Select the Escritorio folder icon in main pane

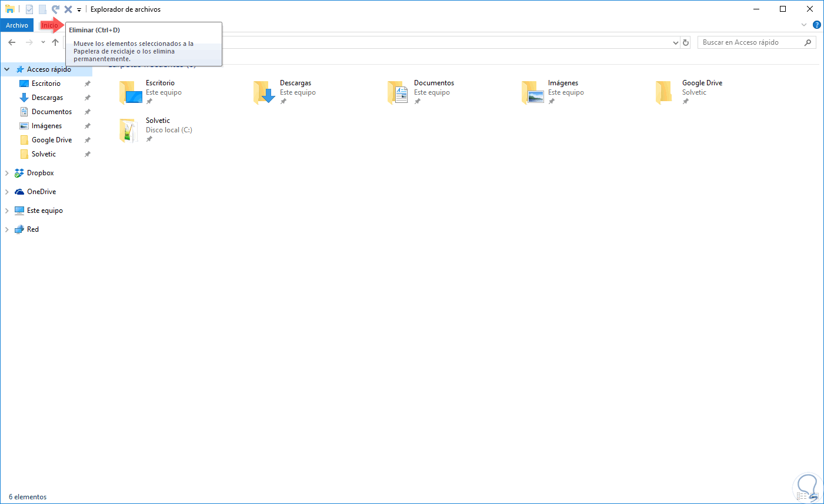131,92
